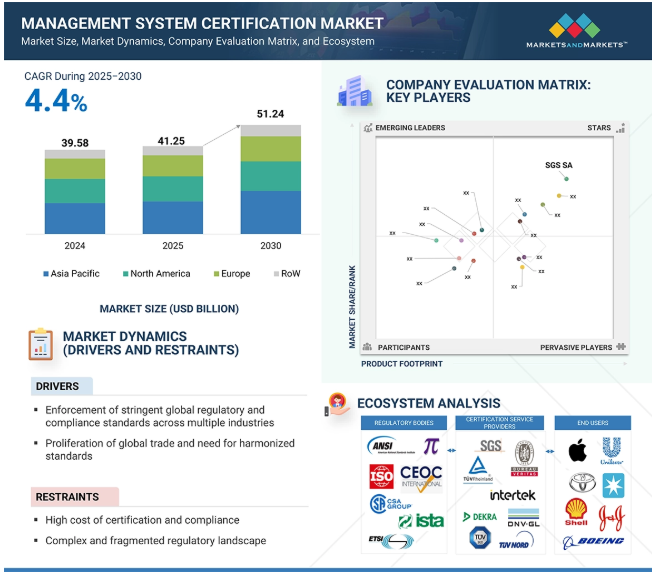The image size is (652, 574).
Task: Click the ANSI logo
Action: click(391, 446)
